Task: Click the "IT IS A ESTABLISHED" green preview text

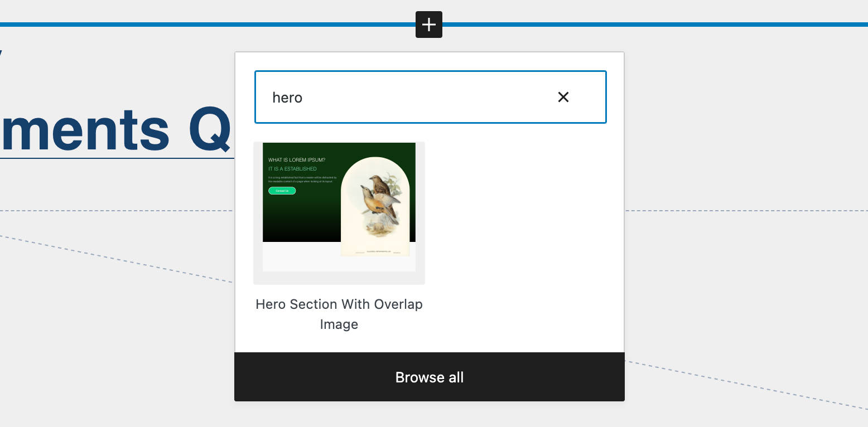Action: (292, 168)
